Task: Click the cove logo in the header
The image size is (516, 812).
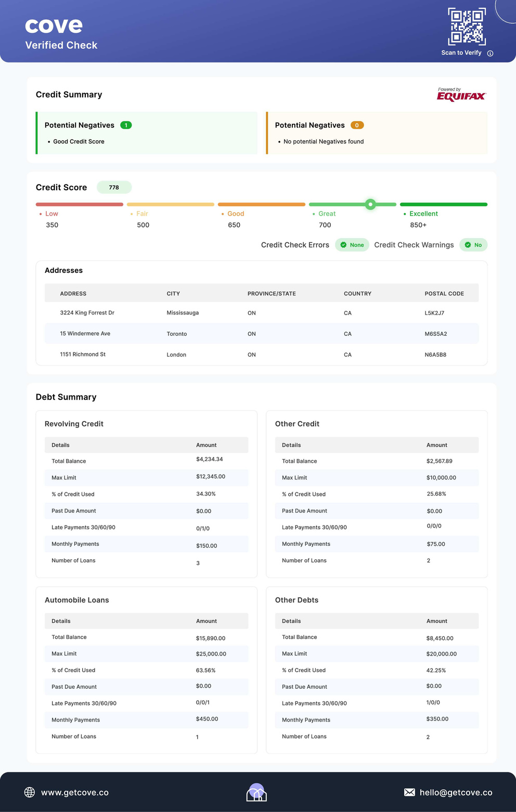Action: point(54,25)
